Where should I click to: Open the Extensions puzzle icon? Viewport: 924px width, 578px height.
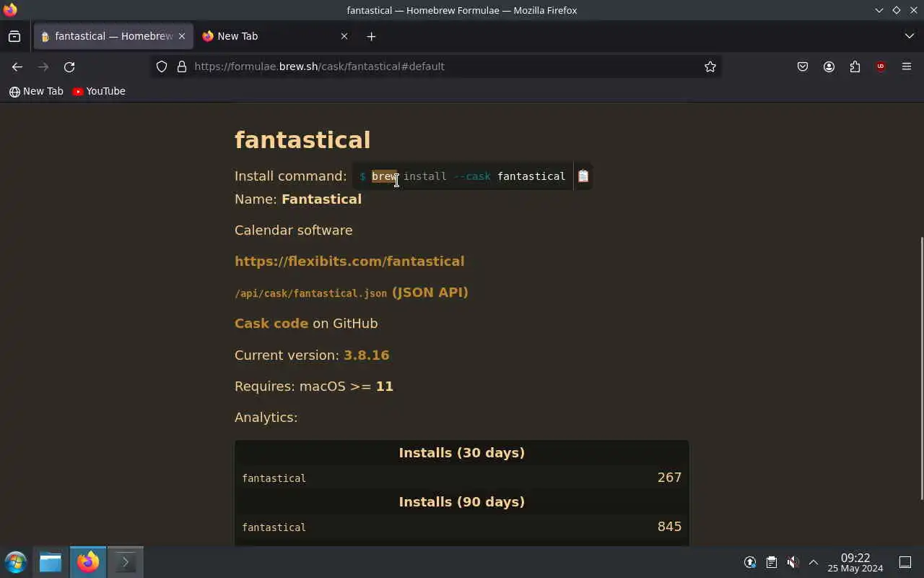click(855, 66)
